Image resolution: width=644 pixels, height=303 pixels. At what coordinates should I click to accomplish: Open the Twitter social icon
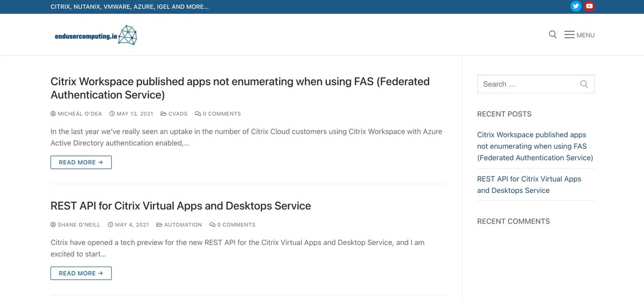coord(576,6)
